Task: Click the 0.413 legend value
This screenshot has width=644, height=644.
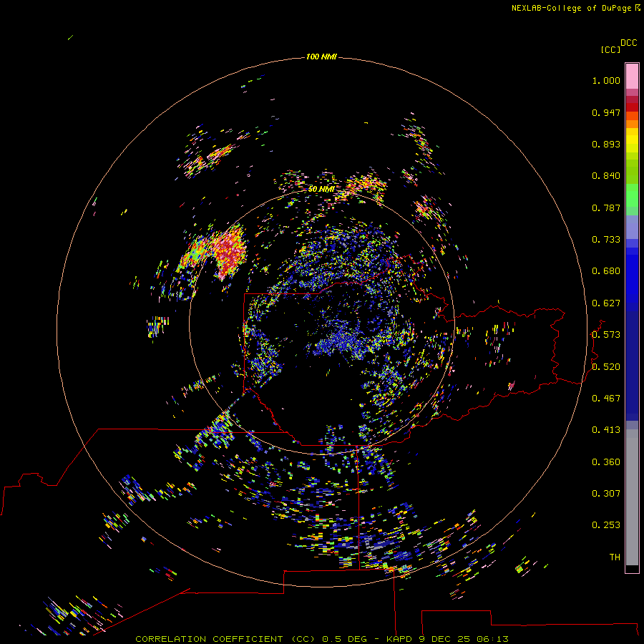Action: pyautogui.click(x=606, y=430)
